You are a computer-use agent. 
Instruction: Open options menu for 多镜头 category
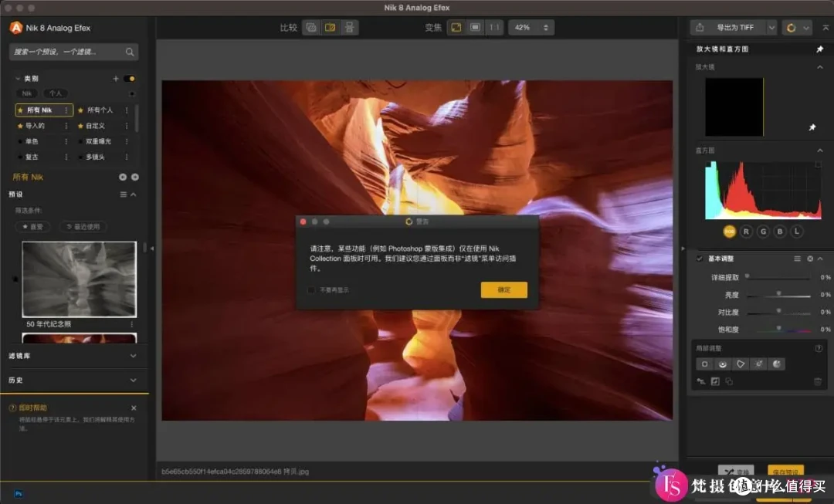click(127, 157)
